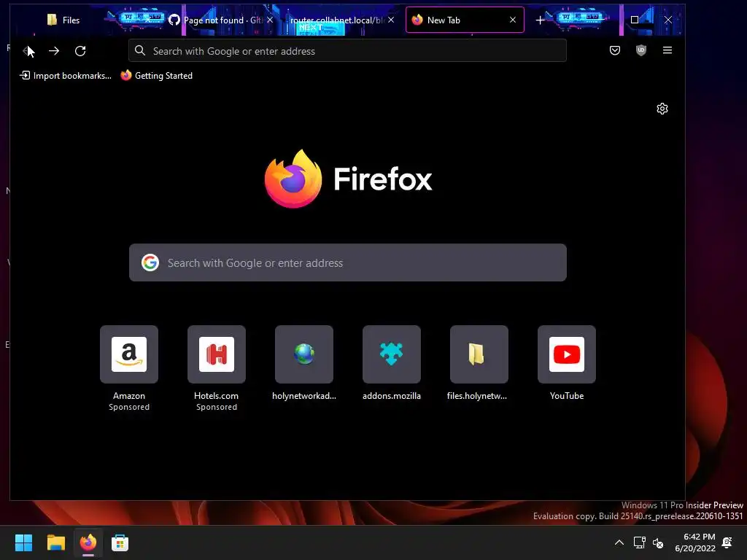Screen dimensions: 747x560
Task: Open the uBlock Origin shield extension
Action: pyautogui.click(x=640, y=50)
